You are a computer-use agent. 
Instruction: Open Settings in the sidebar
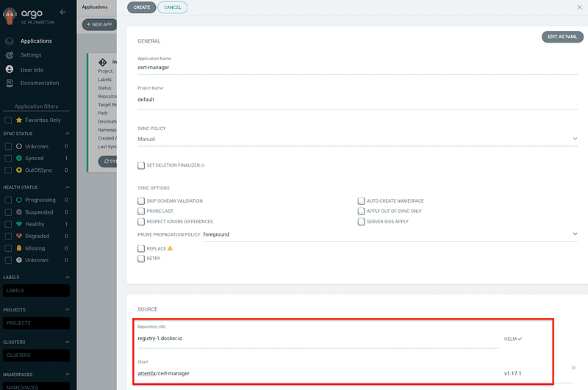pyautogui.click(x=31, y=55)
